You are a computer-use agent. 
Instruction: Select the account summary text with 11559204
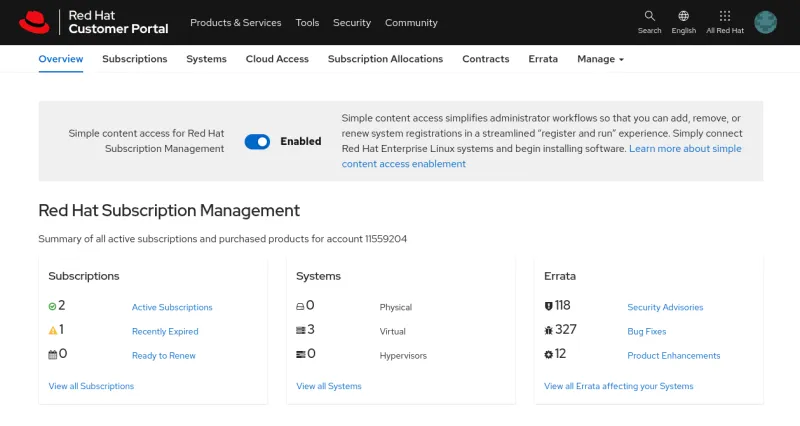(222, 239)
